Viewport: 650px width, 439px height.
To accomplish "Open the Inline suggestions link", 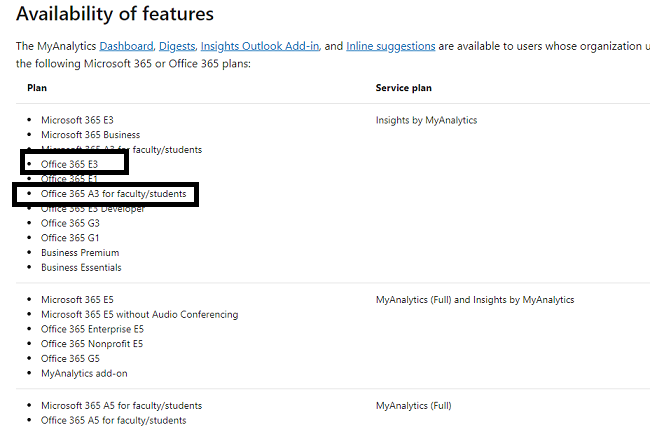I will [390, 46].
